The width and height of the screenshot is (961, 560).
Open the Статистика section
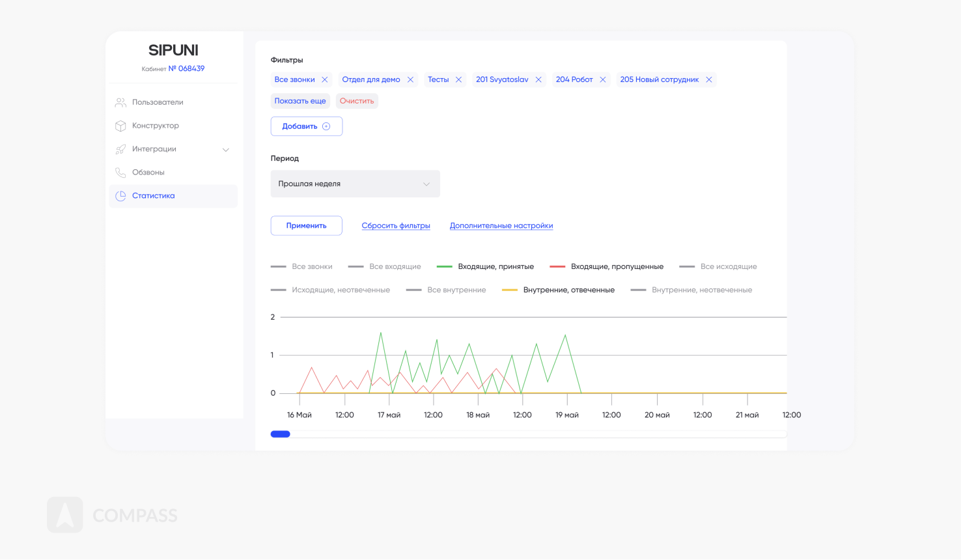coord(154,196)
